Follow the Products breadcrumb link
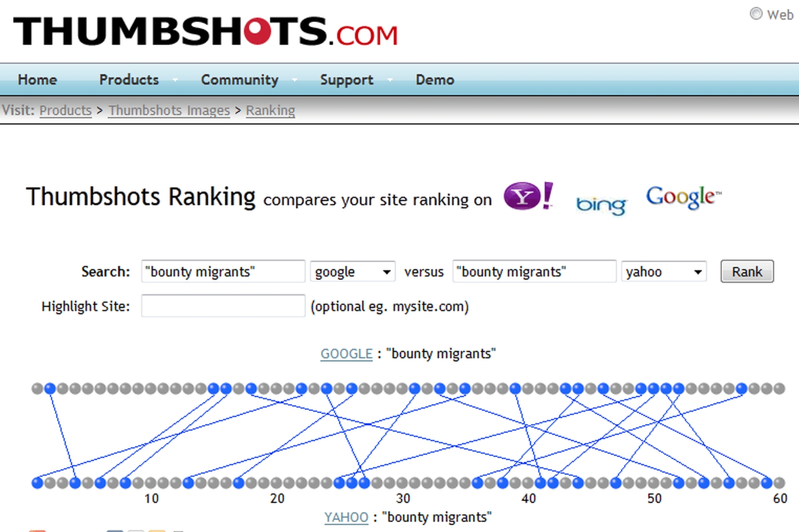This screenshot has height=532, width=799. click(x=65, y=110)
